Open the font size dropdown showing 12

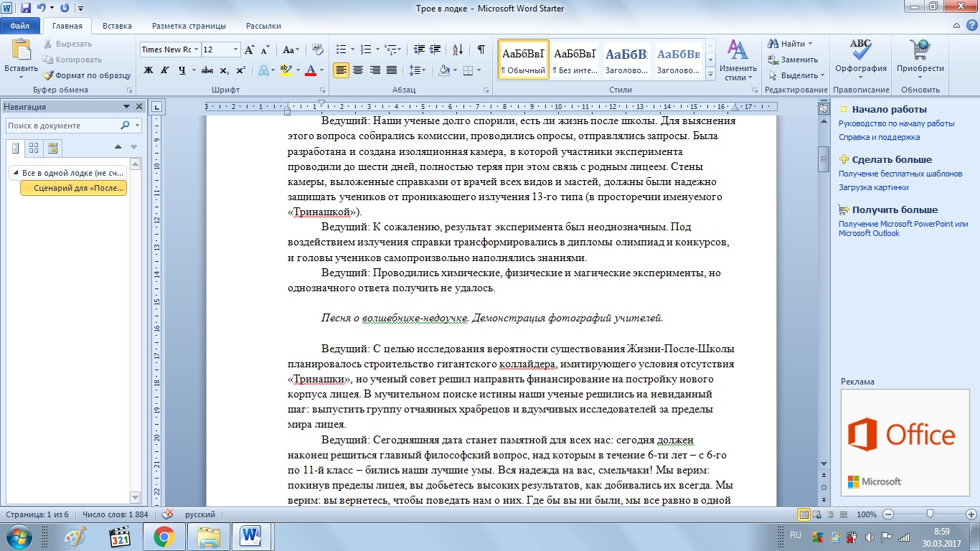(236, 50)
